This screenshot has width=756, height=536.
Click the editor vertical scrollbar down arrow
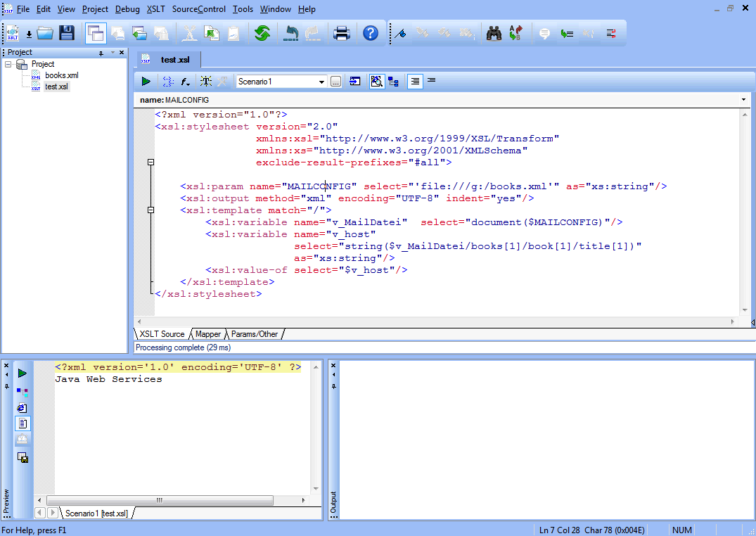point(745,310)
